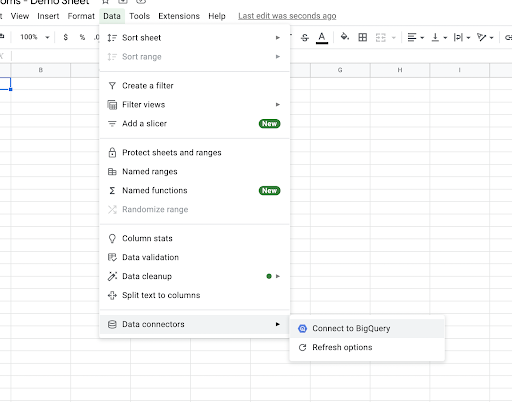Click the Filter views icon
The width and height of the screenshot is (512, 402).
112,105
